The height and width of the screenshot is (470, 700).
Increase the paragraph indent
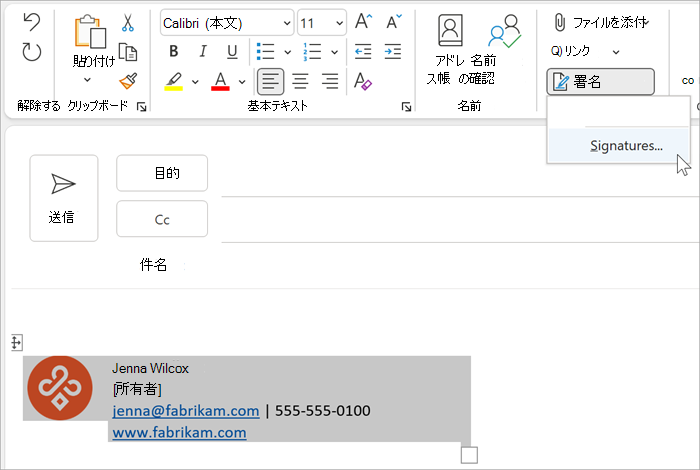(x=393, y=52)
